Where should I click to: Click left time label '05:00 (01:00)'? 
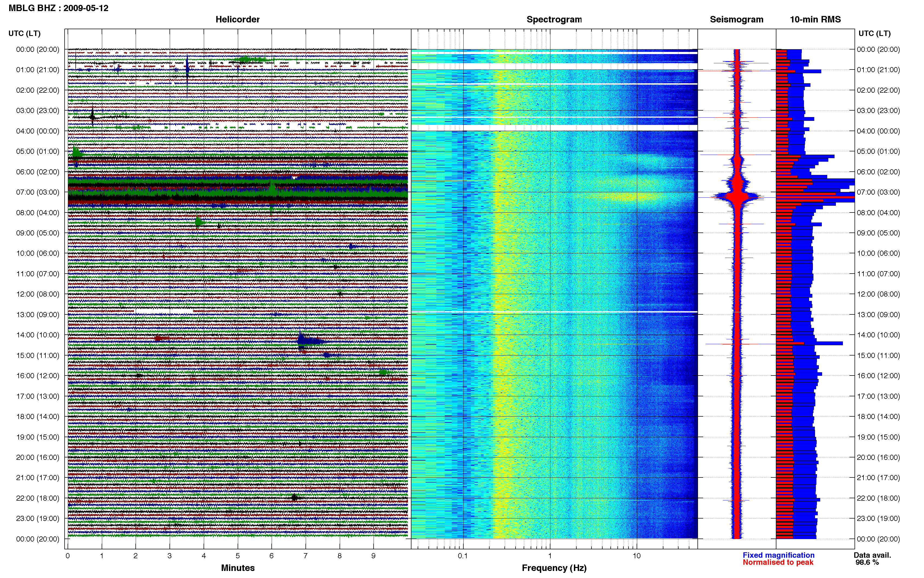pos(38,151)
